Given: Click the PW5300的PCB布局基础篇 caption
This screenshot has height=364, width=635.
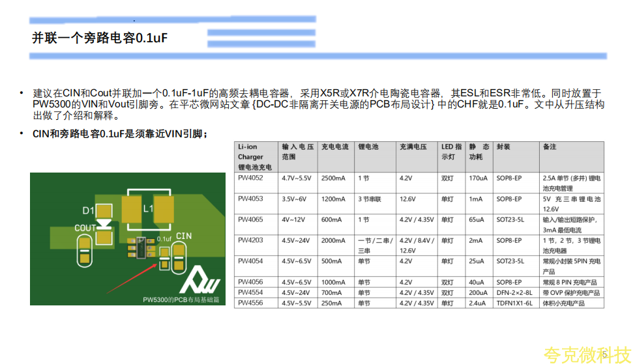Looking at the screenshot, I should [x=183, y=300].
